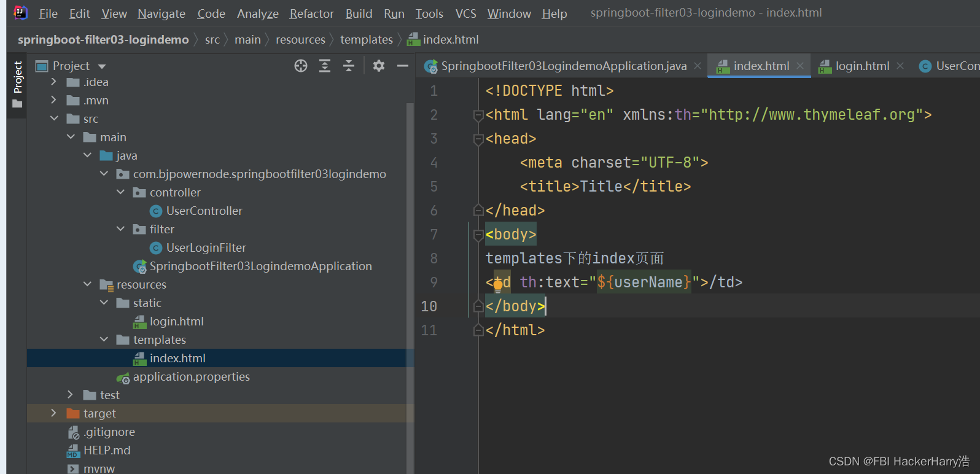This screenshot has height=474, width=980.
Task: Collapse the templates folder
Action: (104, 340)
